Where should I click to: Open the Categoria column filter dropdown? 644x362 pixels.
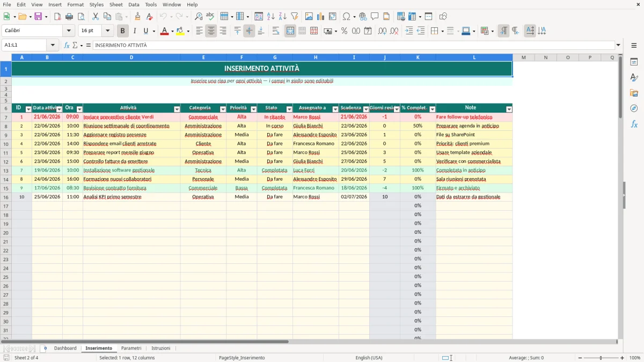point(222,109)
